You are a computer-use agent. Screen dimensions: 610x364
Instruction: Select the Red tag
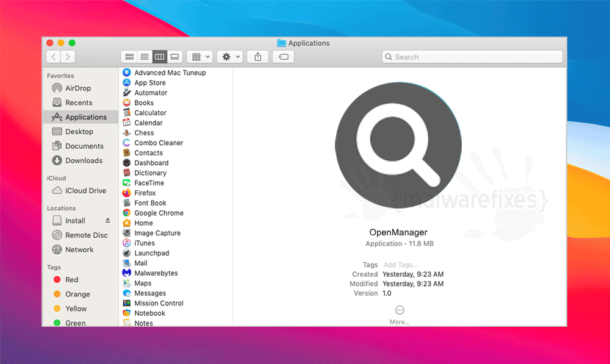click(x=80, y=280)
